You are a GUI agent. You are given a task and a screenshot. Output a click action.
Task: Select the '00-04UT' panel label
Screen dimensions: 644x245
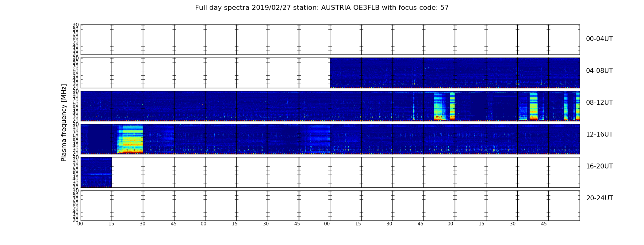(599, 39)
